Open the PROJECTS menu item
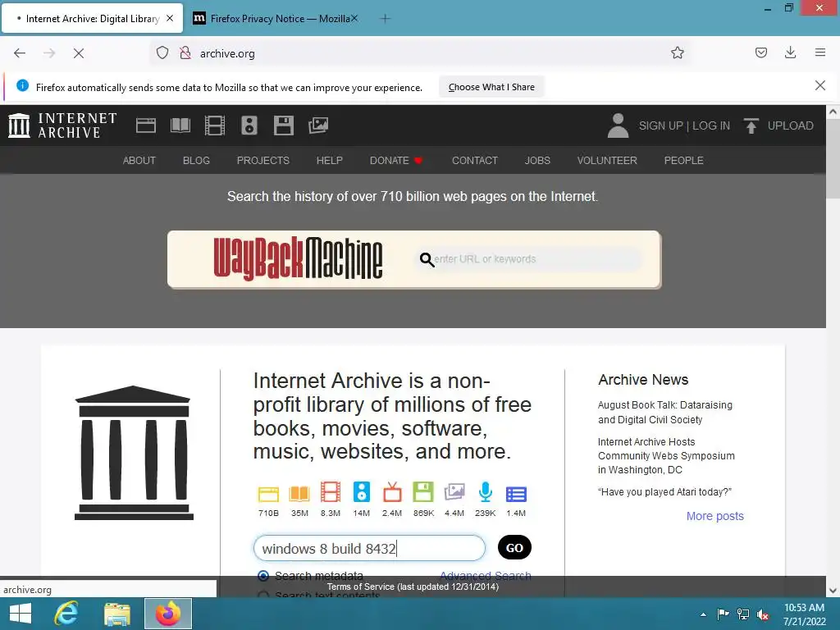Image resolution: width=840 pixels, height=630 pixels. 263,160
